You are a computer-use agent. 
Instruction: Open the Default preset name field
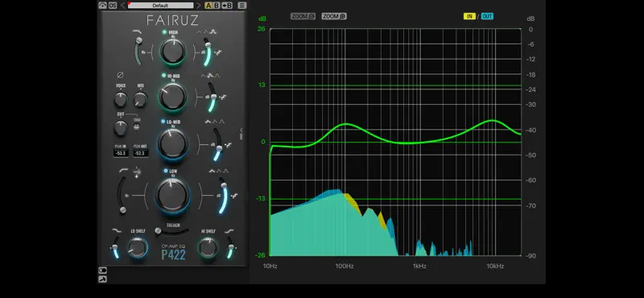(160, 6)
